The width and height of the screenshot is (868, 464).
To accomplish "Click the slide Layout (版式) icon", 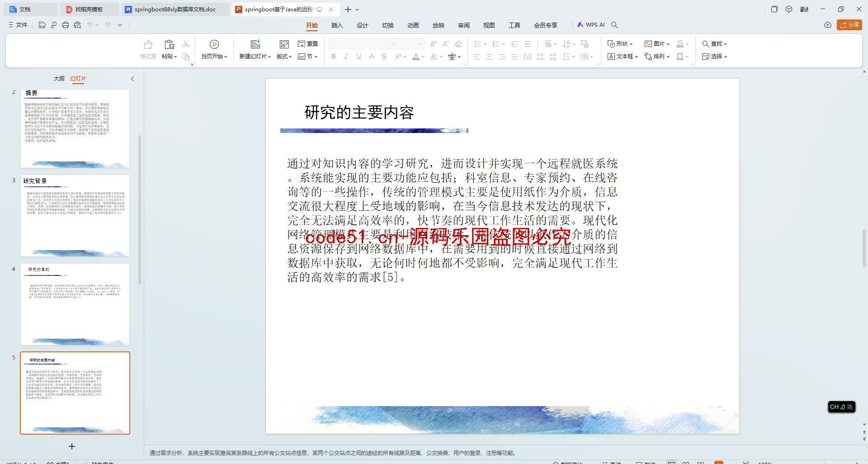I will pyautogui.click(x=284, y=44).
